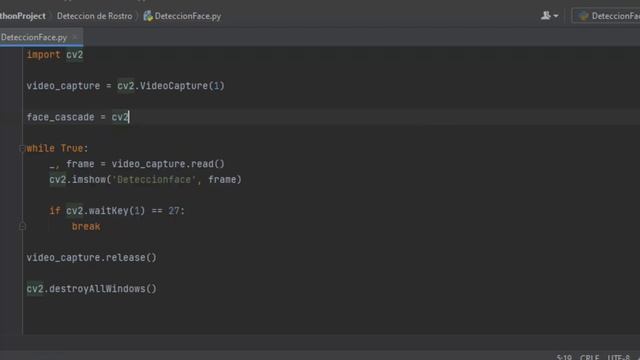Click the Python icon in run configuration
640x360 pixels.
[x=583, y=16]
